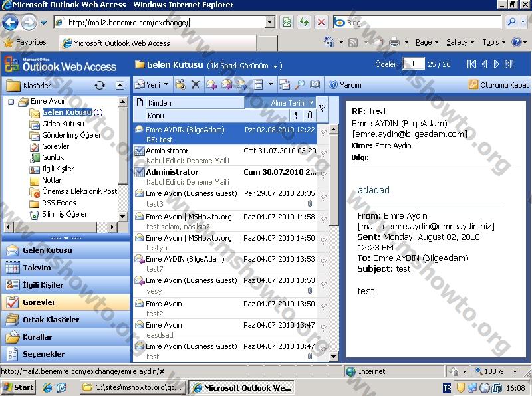The width and height of the screenshot is (532, 396).
Task: Sort by importance exclamation column
Action: coord(296,116)
